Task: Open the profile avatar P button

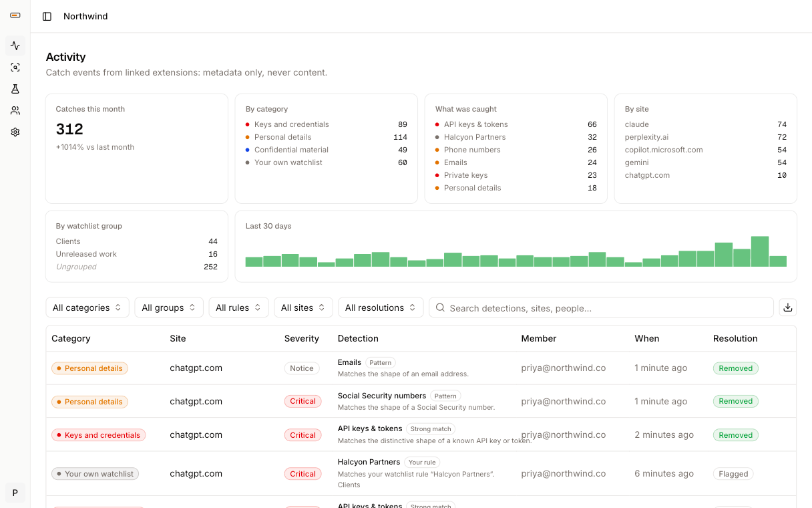Action: click(x=15, y=493)
